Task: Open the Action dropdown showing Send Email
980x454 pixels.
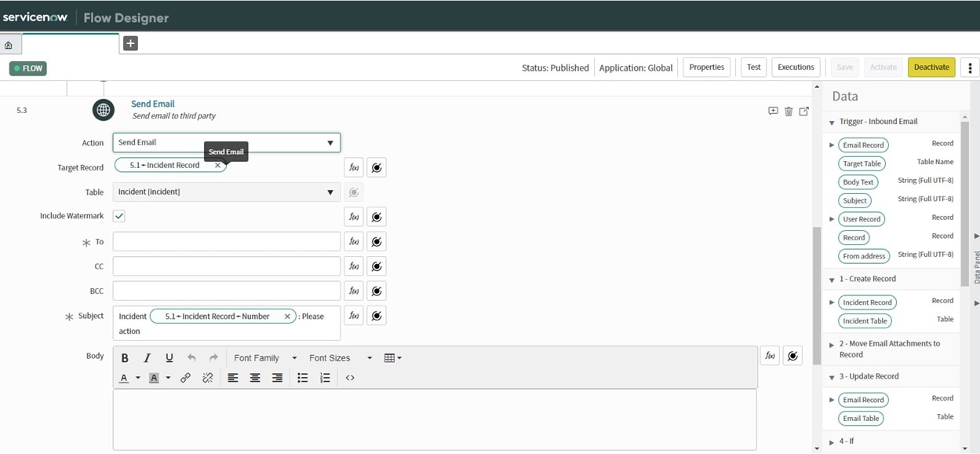Action: [330, 142]
